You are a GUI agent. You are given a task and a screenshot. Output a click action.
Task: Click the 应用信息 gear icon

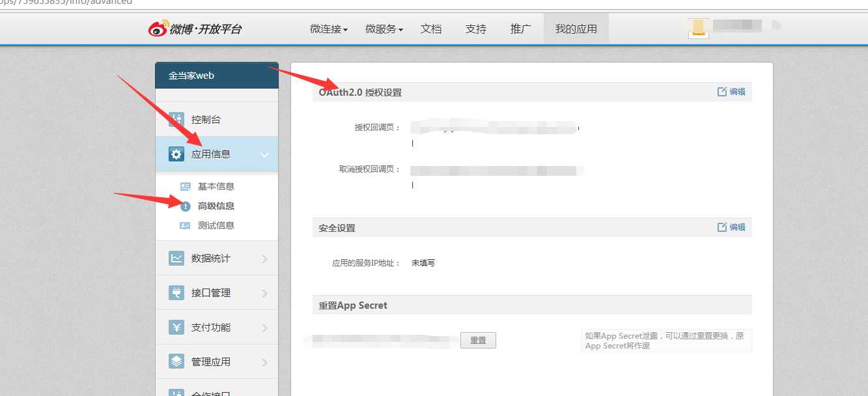176,154
